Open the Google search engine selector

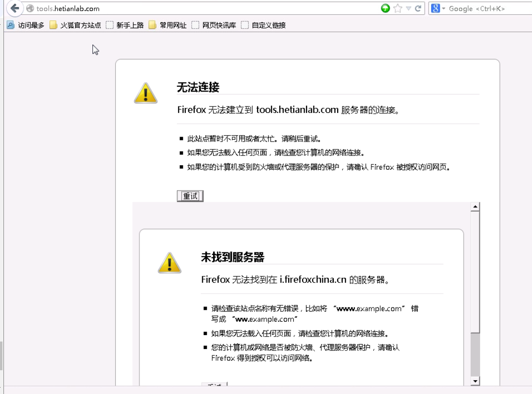pos(438,8)
